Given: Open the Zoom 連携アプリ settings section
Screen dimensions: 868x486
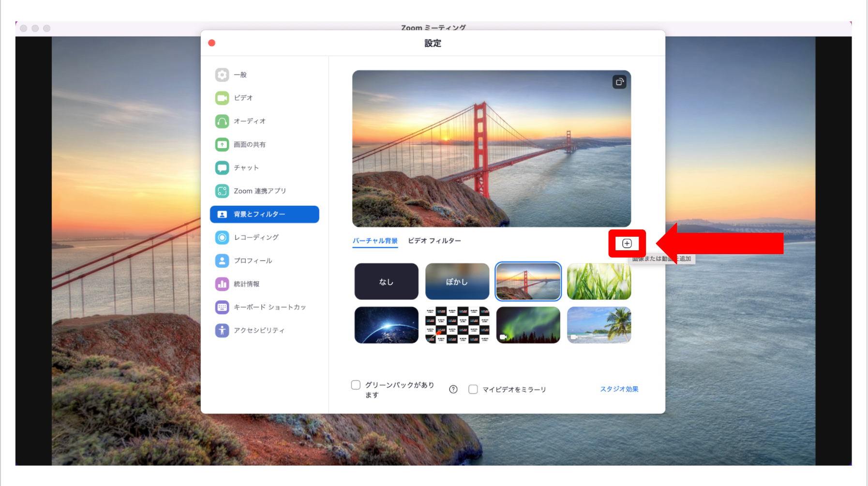Looking at the screenshot, I should pos(265,191).
